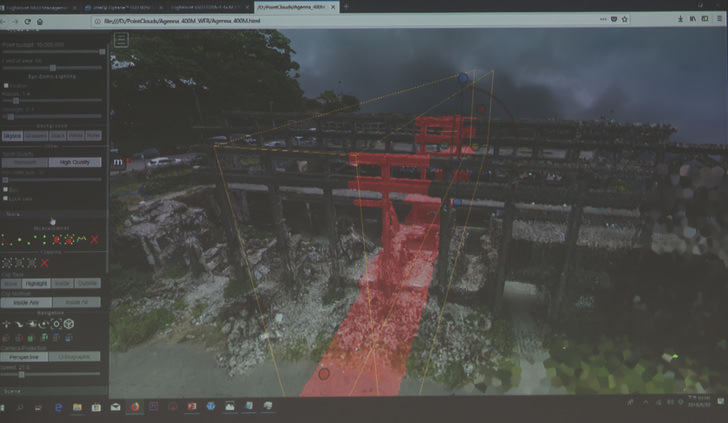Choose High Quality splat quality
The width and height of the screenshot is (728, 423).
coord(75,162)
